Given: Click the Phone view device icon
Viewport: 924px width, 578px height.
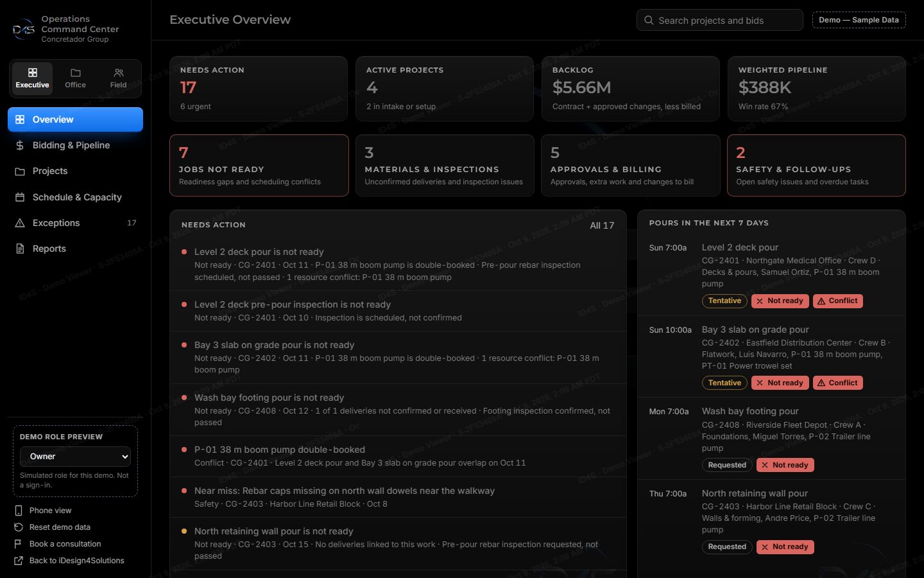Looking at the screenshot, I should point(18,511).
